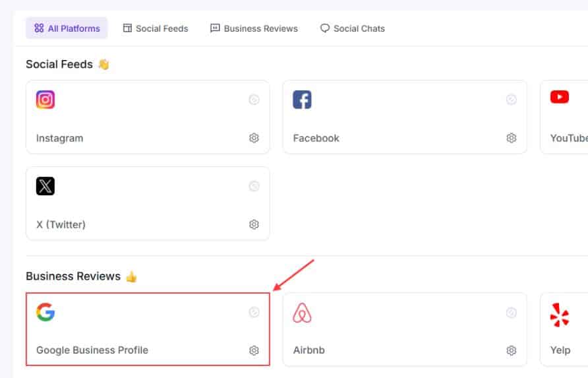This screenshot has height=378, width=588.
Task: Open Google Business Profile settings gear
Action: pyautogui.click(x=254, y=350)
